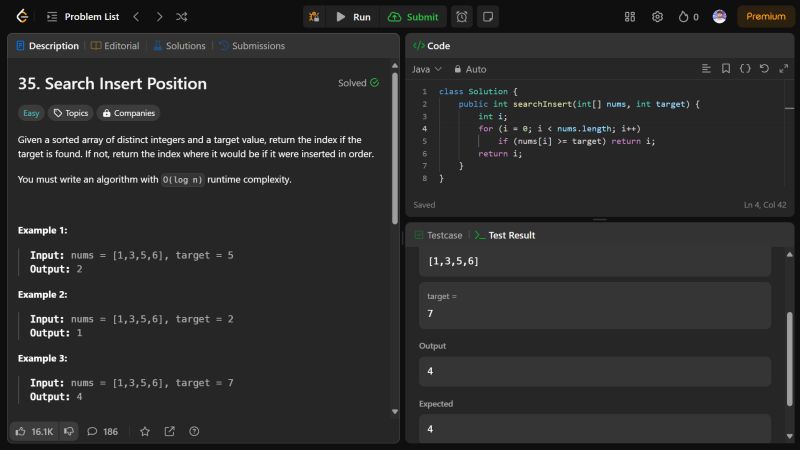Click the 'Saved' status text
Viewport: 800px width, 450px height.
424,205
